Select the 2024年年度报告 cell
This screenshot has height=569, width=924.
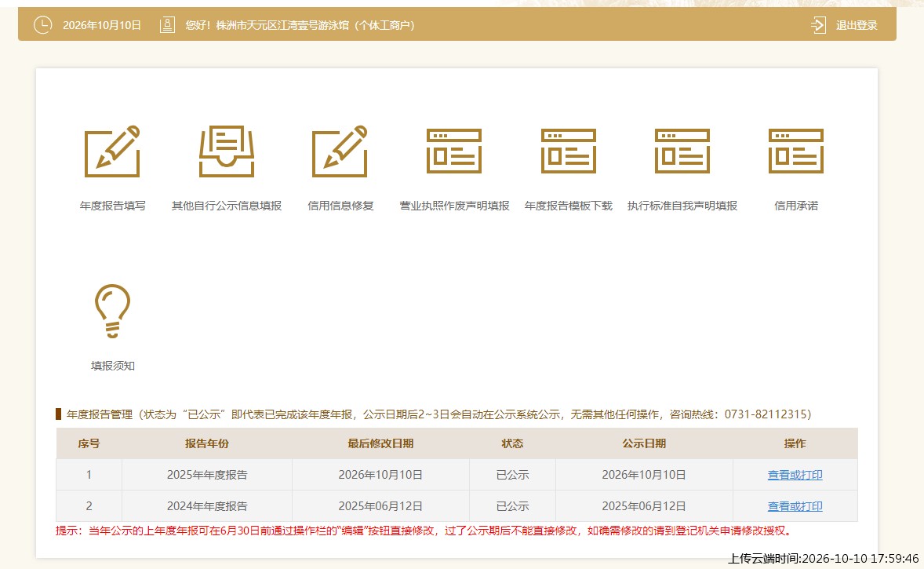point(207,506)
